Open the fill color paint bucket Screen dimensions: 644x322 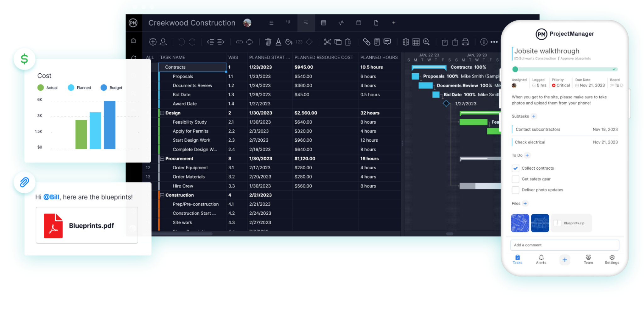point(289,42)
